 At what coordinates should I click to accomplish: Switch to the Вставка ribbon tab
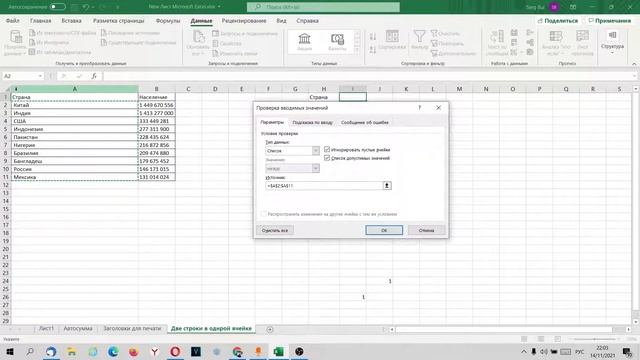(71, 20)
